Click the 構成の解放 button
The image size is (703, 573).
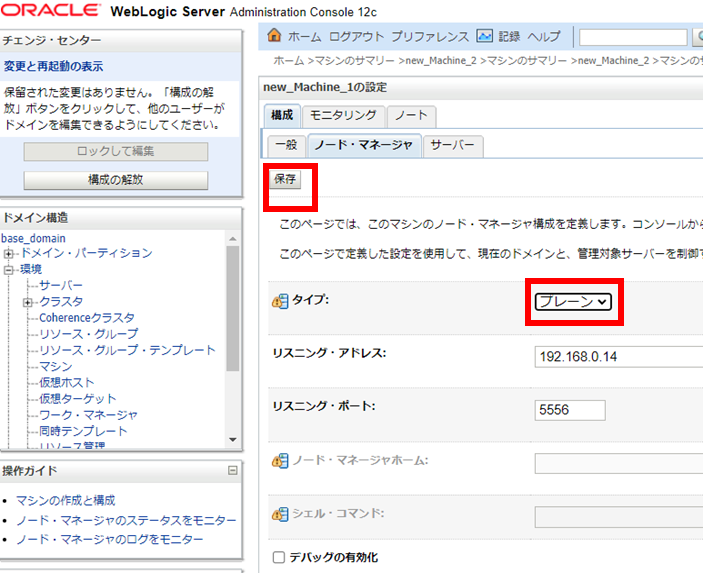pos(116,180)
